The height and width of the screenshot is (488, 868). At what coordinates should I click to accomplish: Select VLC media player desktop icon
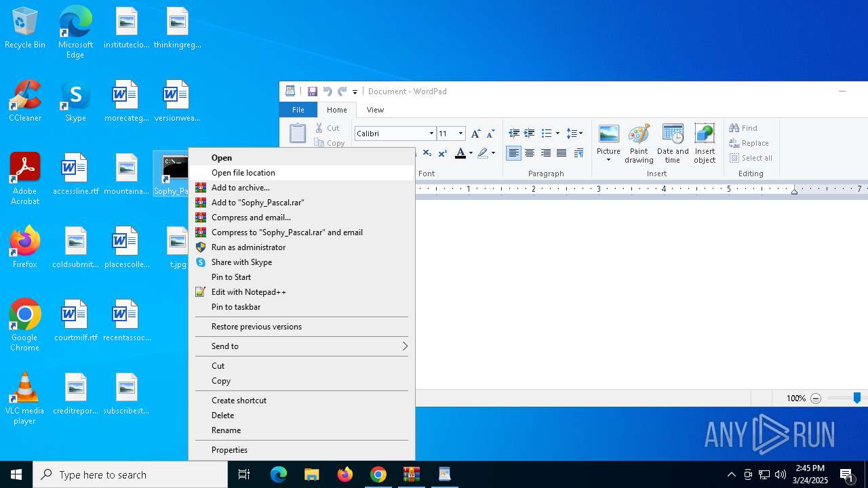[25, 399]
